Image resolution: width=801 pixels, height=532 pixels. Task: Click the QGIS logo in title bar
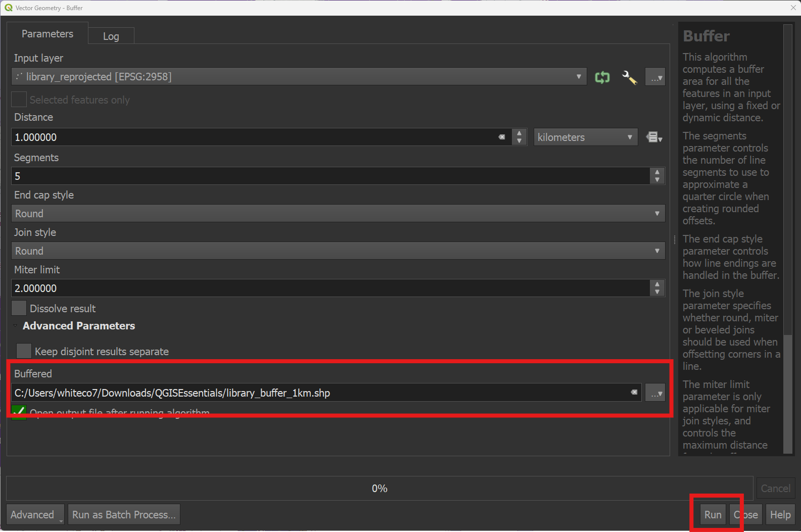click(x=9, y=8)
